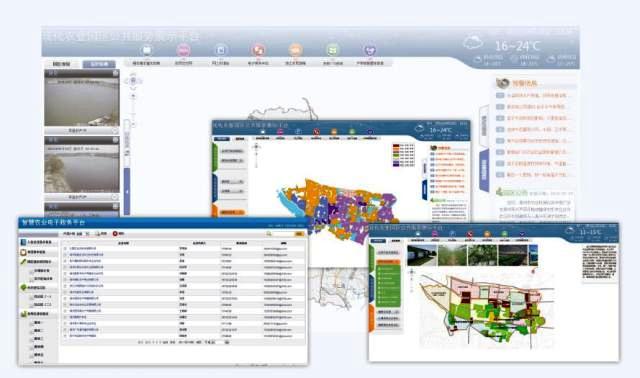
Task: Click the dark red legend swatch in the center map window
Action: pos(396,146)
